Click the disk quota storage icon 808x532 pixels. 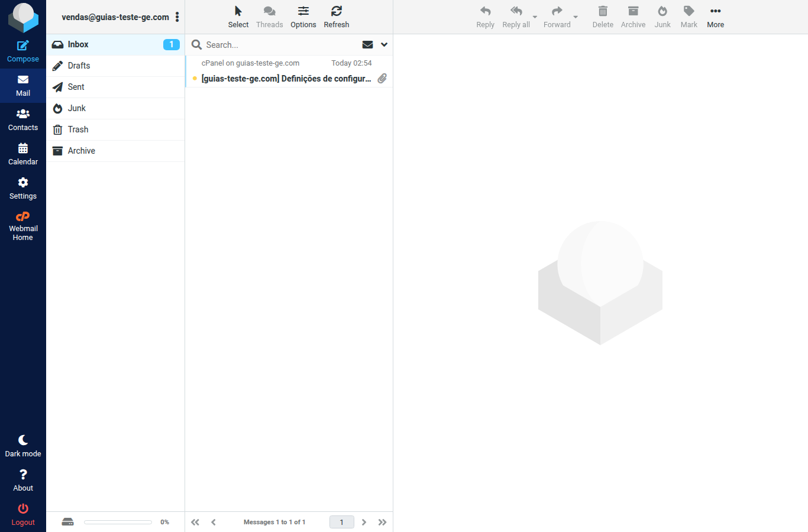[68, 522]
